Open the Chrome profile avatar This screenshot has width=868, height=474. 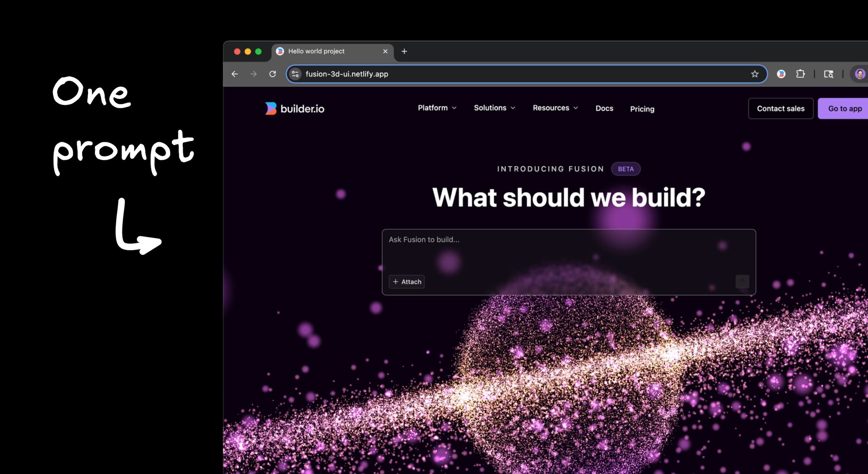pos(860,74)
